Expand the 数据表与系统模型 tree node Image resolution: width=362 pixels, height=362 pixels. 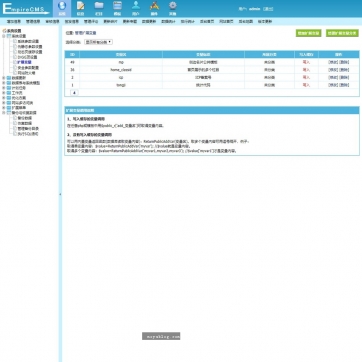(4, 83)
